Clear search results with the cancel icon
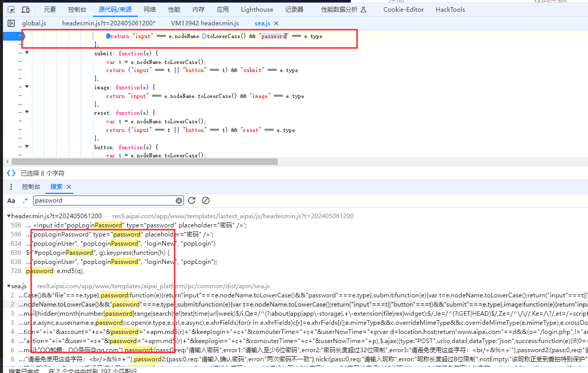The width and height of the screenshot is (588, 373). tap(206, 200)
